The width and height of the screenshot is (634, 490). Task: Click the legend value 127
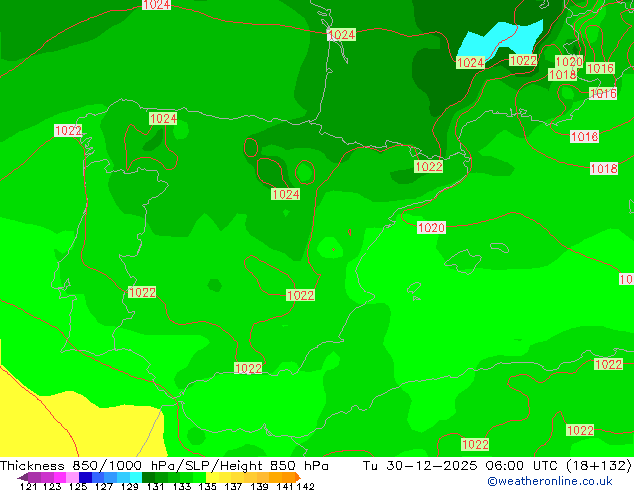tap(104, 486)
